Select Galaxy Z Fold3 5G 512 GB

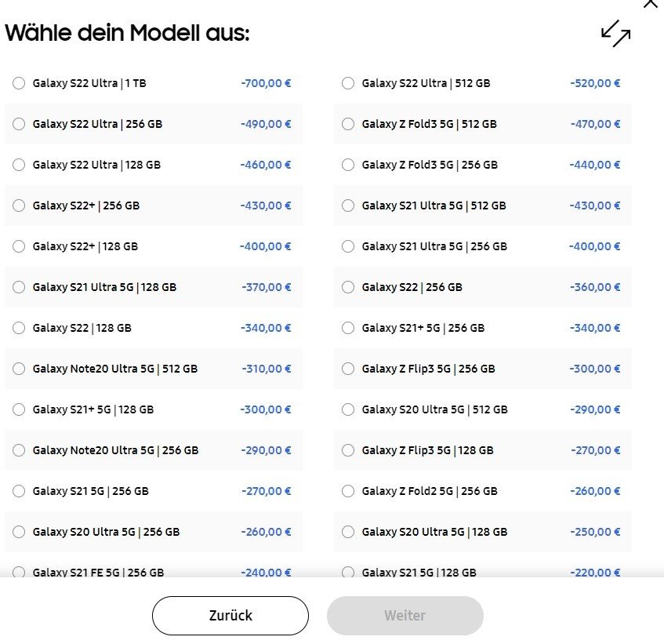[x=348, y=124]
